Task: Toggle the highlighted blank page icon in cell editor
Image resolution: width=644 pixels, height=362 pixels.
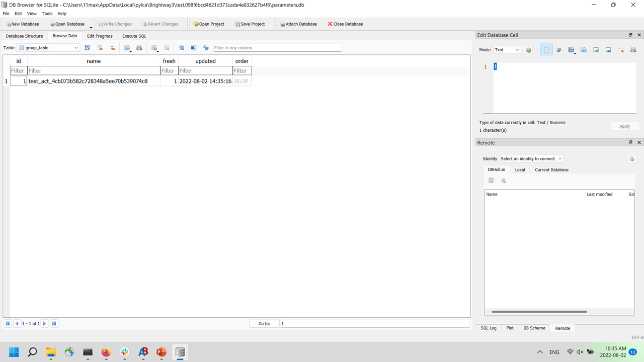Action: coord(546,50)
